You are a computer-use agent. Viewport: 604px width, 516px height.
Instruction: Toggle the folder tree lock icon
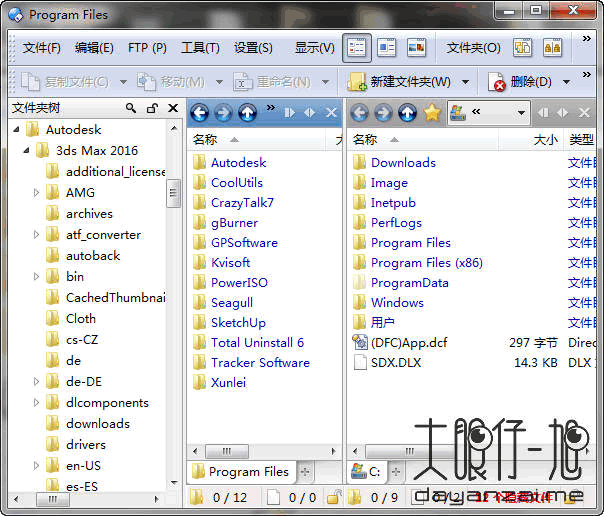[x=153, y=108]
